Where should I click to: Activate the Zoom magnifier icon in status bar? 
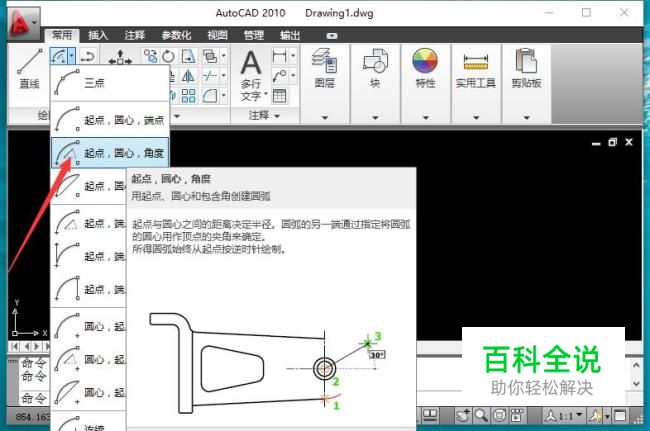click(481, 415)
